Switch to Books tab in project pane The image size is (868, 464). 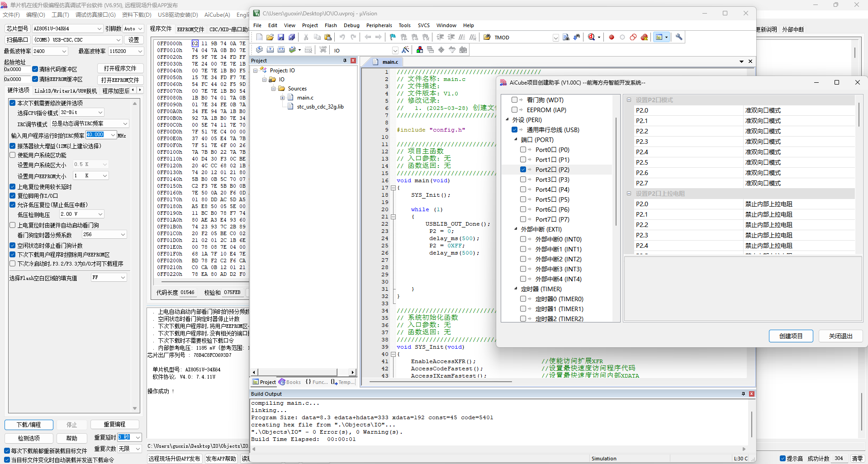290,382
